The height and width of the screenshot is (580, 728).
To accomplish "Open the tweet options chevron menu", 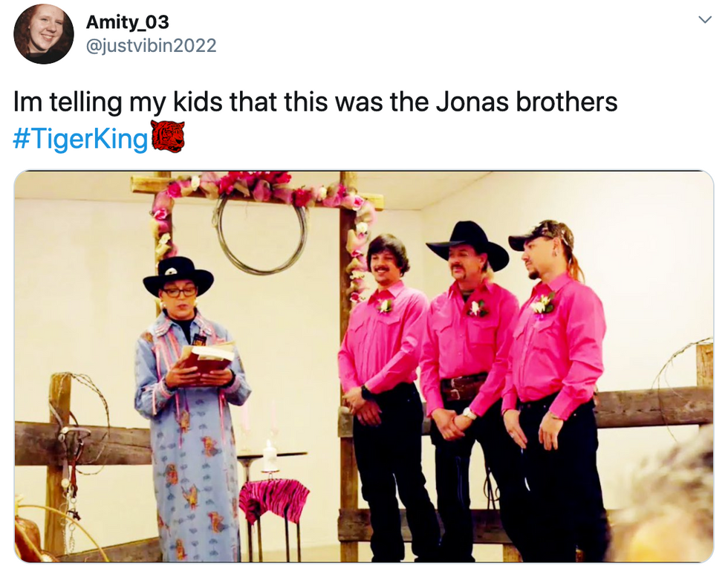I will tap(705, 19).
